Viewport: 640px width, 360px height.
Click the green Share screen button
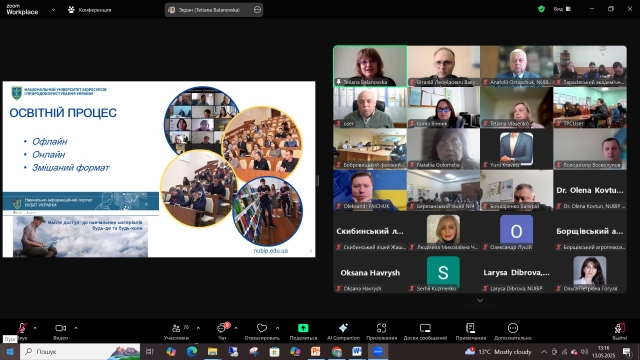point(303,328)
